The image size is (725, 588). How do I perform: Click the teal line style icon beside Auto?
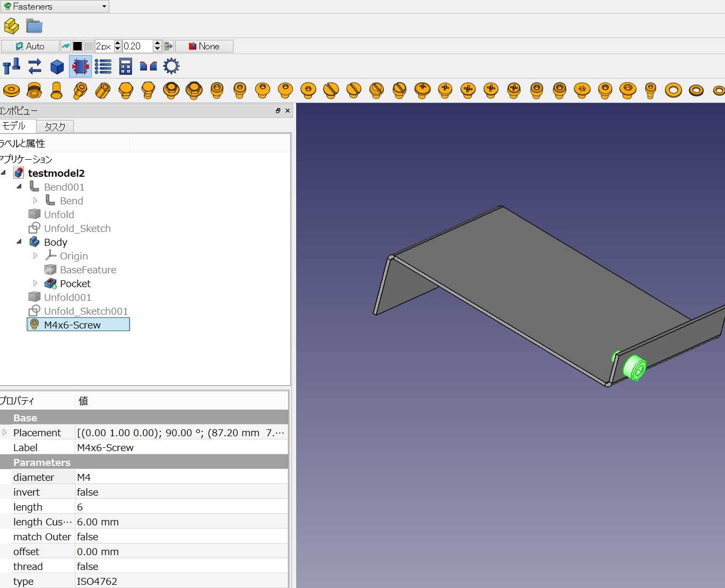point(65,46)
